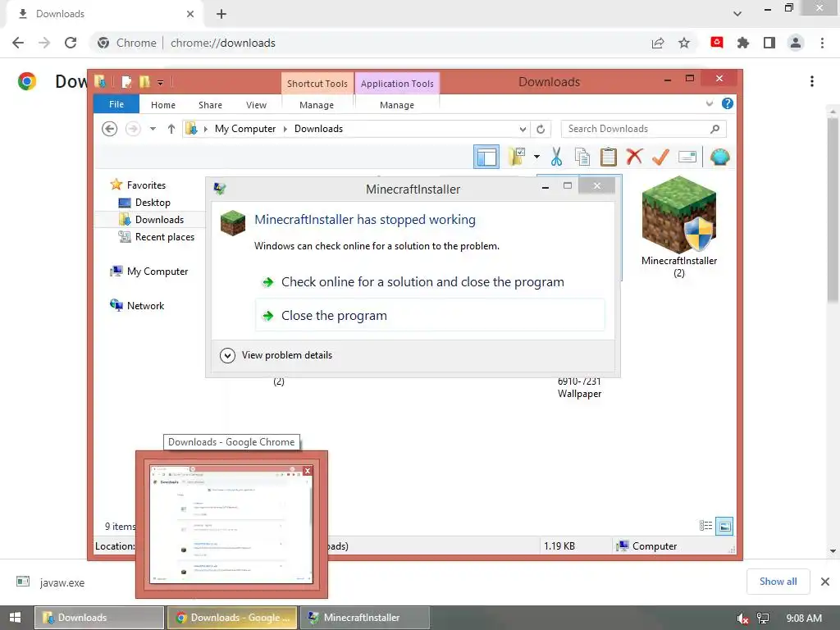Viewport: 840px width, 630px height.
Task: Open dropdown arrow next to folder options icon
Action: tap(536, 157)
